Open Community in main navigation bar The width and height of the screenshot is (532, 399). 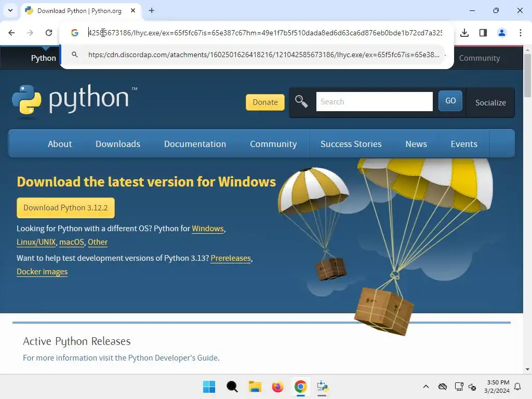point(273,144)
